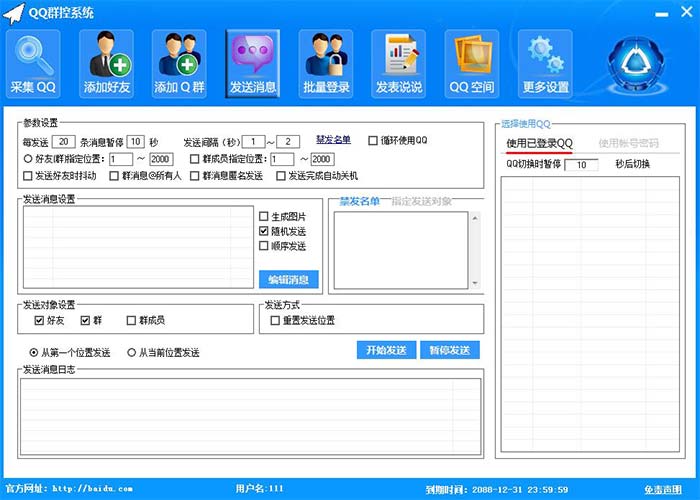Screen dimensions: 700x500
Task: Minimize the QQ群控系统 window
Action: (x=662, y=14)
